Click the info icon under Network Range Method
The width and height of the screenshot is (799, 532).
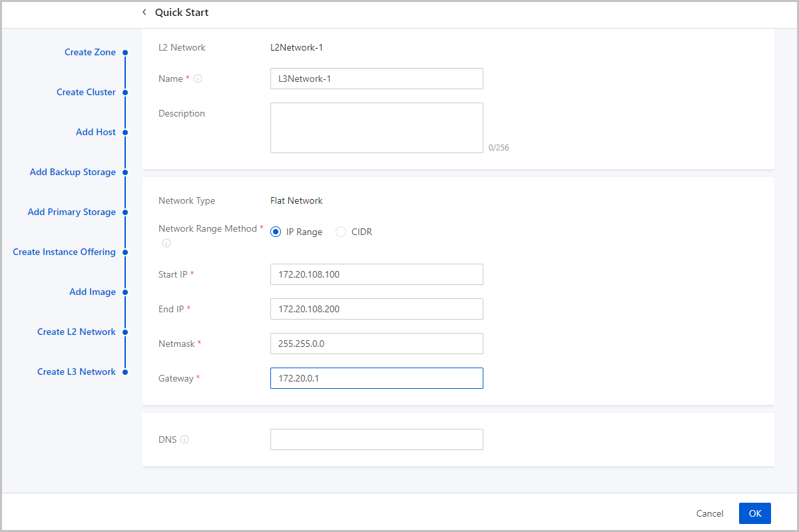(x=166, y=243)
